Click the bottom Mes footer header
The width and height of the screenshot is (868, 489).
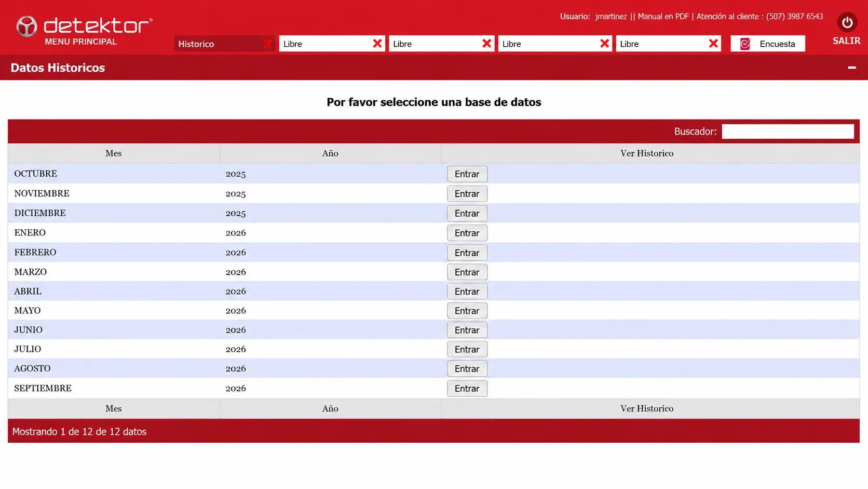(x=114, y=408)
